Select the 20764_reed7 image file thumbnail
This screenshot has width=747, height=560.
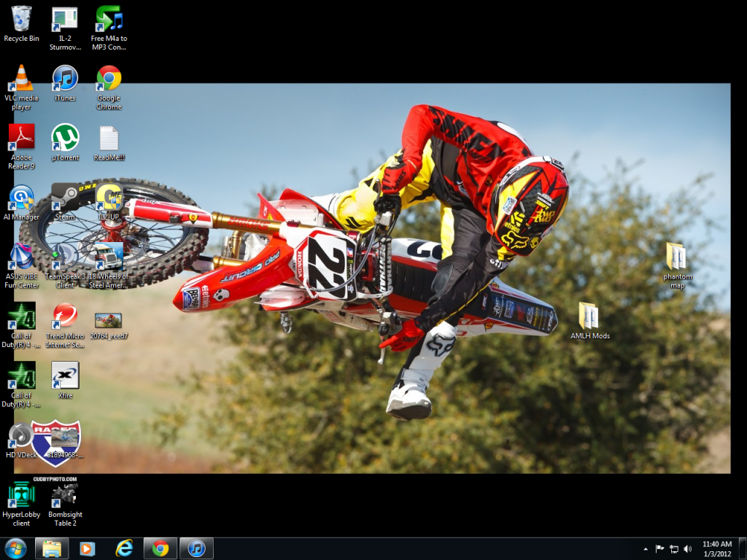pos(109,320)
